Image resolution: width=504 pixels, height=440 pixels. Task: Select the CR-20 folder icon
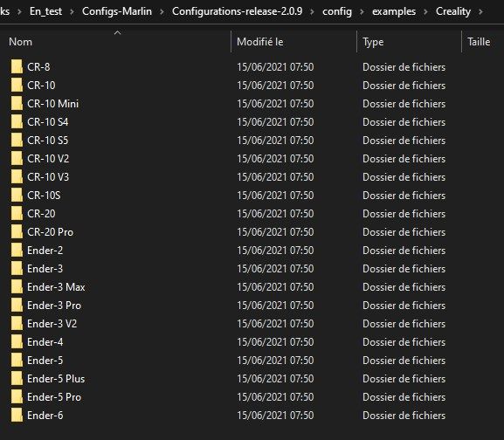[17, 213]
